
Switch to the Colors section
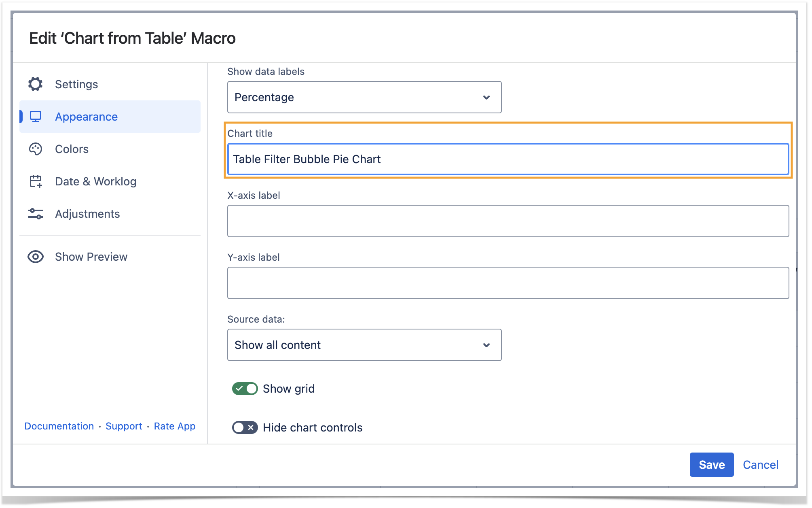pos(72,149)
